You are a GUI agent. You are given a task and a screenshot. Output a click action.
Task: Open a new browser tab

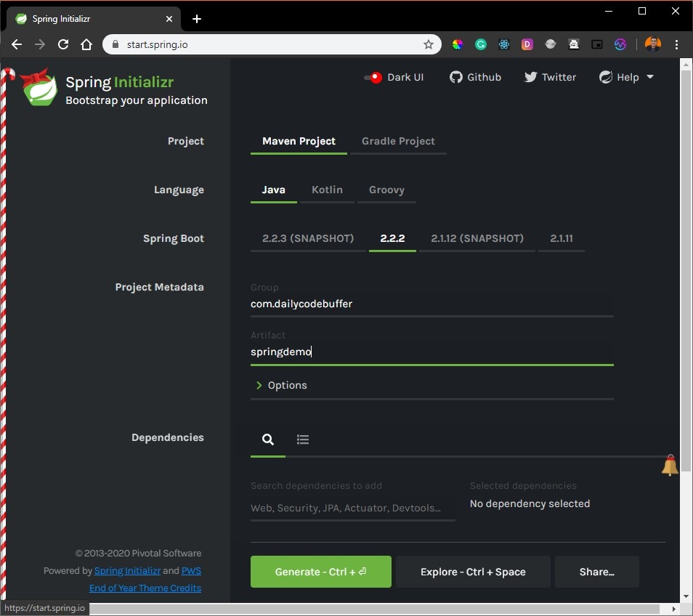click(197, 19)
